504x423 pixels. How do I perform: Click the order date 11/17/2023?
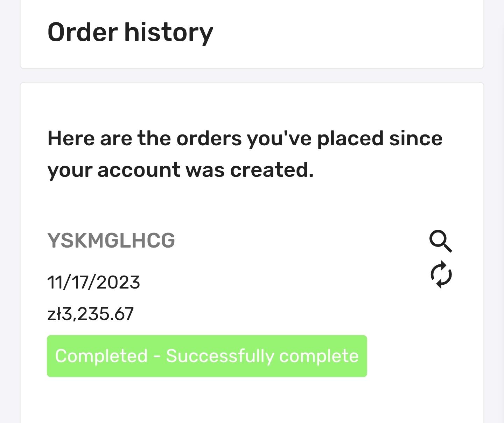[x=93, y=282]
